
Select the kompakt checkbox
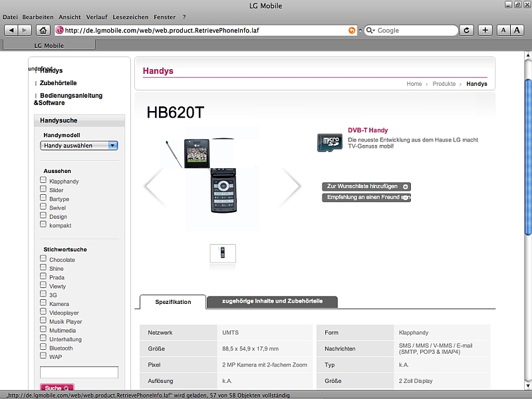point(43,224)
